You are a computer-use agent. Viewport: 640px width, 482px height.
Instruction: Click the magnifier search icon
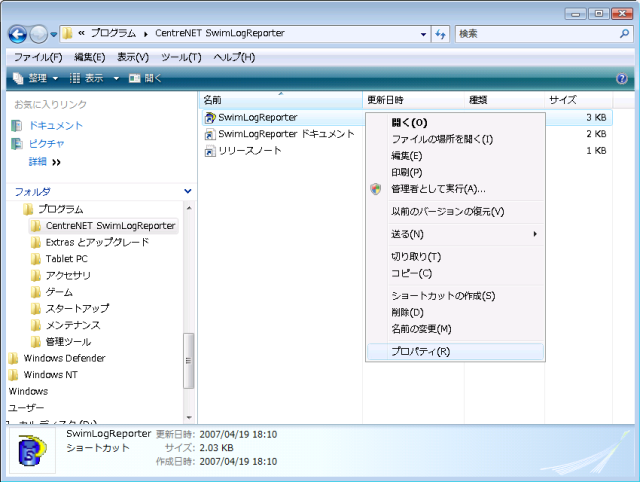click(x=624, y=34)
